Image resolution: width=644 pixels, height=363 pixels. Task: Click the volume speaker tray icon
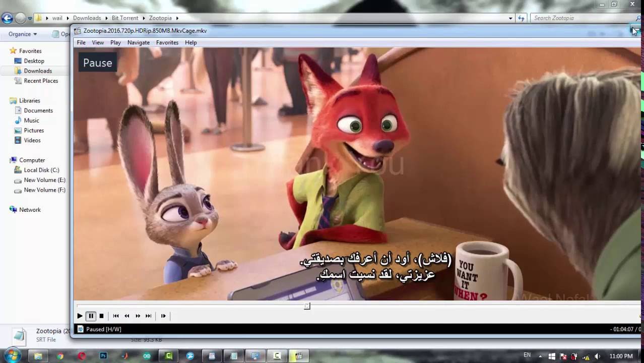(x=597, y=356)
